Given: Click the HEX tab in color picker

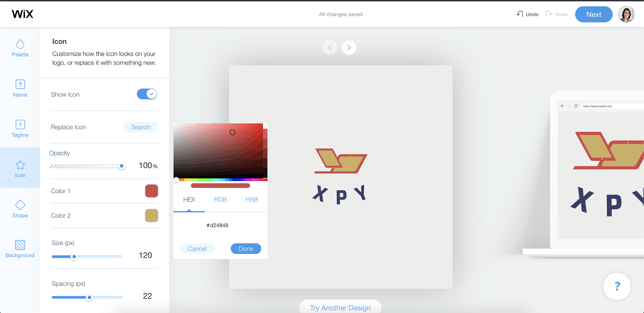Looking at the screenshot, I should (189, 199).
